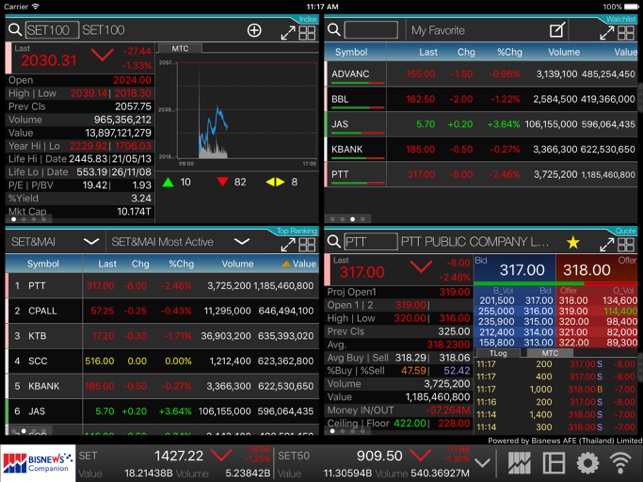Tap the SET50 index ticker value 909.50
Viewport: 643px width, 482px height.
pyautogui.click(x=379, y=456)
